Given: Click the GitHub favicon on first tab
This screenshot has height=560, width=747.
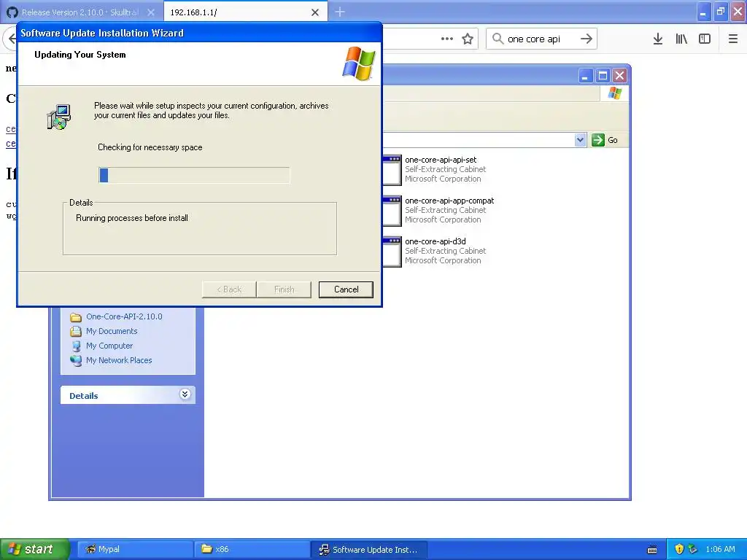Looking at the screenshot, I should coord(12,12).
